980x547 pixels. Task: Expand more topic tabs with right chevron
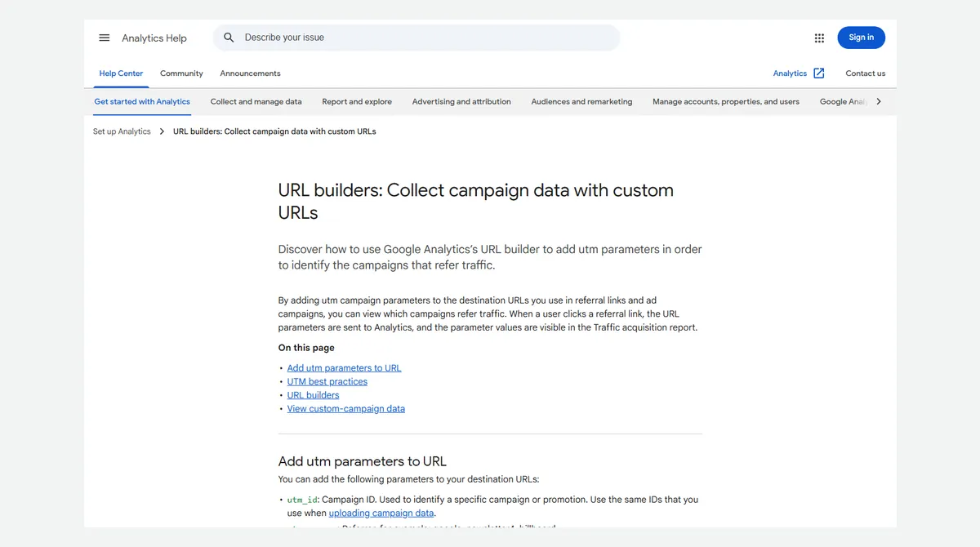[879, 102]
